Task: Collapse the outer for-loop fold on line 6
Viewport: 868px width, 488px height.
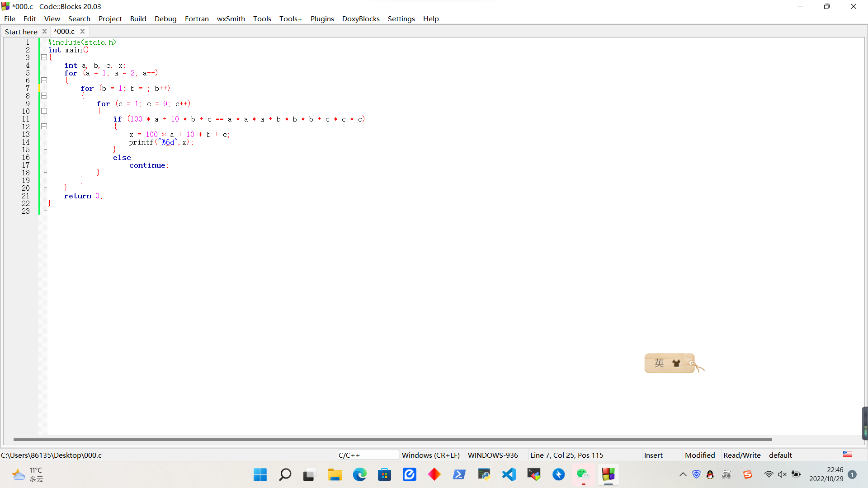Action: click(x=44, y=80)
